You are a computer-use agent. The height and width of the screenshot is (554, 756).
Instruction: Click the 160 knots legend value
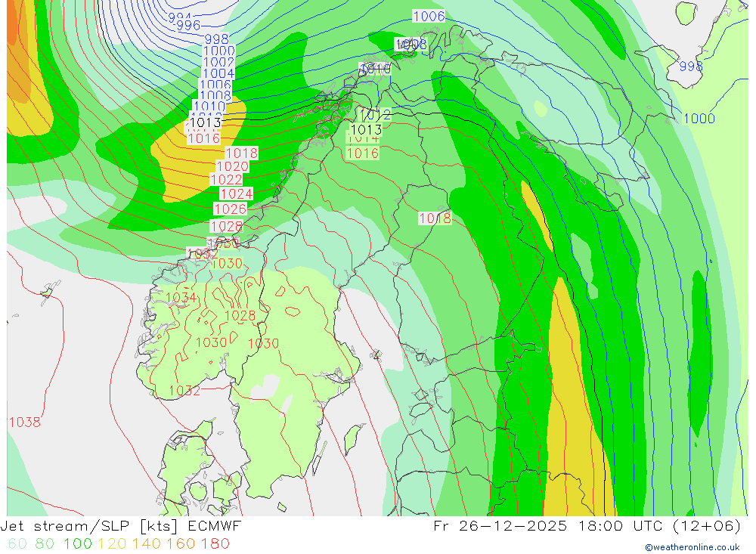point(181,543)
